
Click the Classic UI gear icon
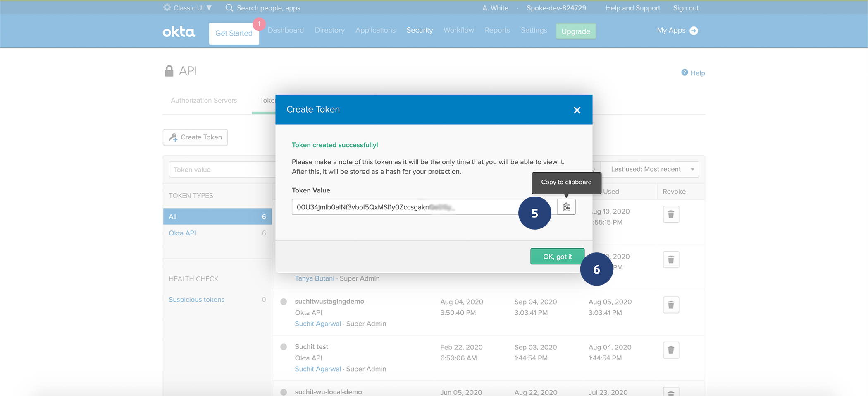pyautogui.click(x=167, y=7)
